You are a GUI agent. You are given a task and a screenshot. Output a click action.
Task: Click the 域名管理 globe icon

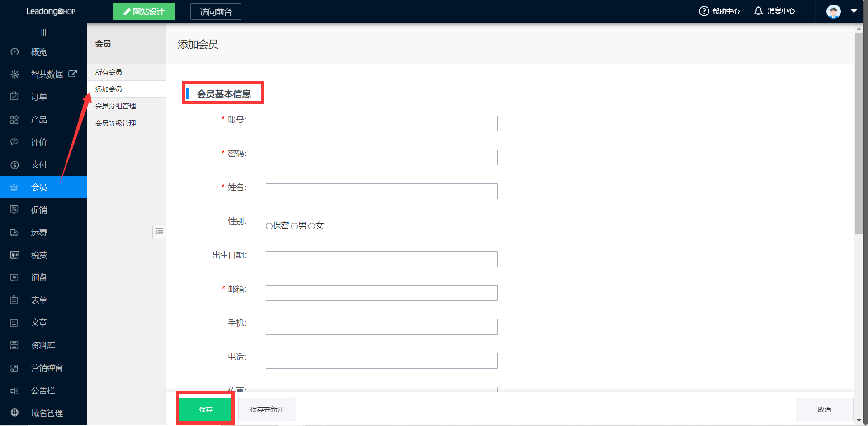pos(14,412)
